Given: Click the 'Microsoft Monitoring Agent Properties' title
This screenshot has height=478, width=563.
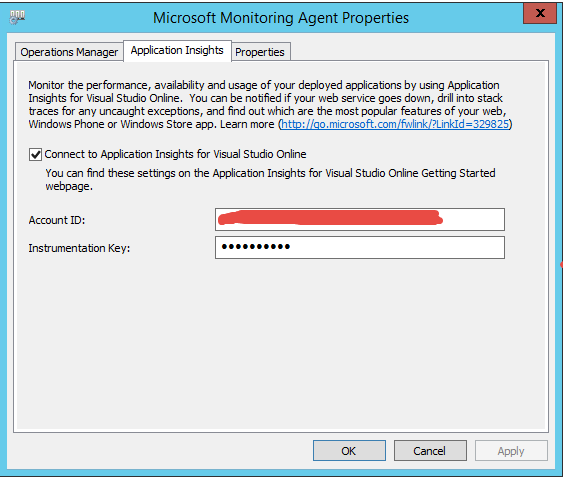Looking at the screenshot, I should click(281, 18).
